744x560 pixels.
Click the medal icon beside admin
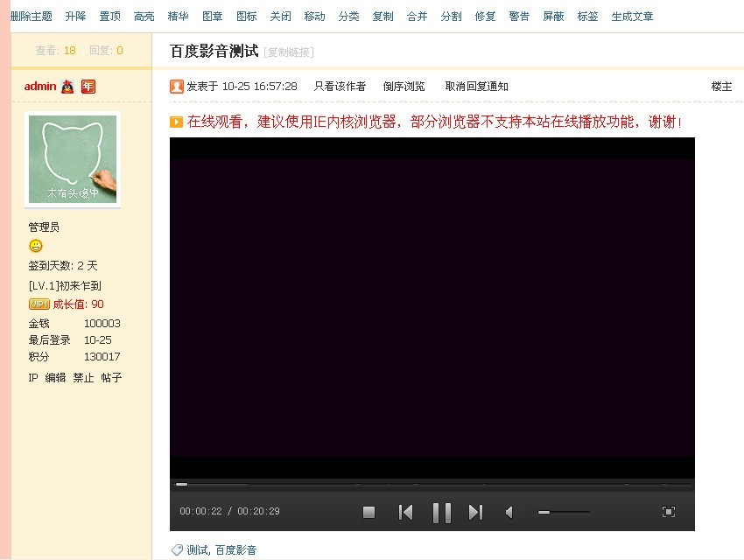coord(68,87)
